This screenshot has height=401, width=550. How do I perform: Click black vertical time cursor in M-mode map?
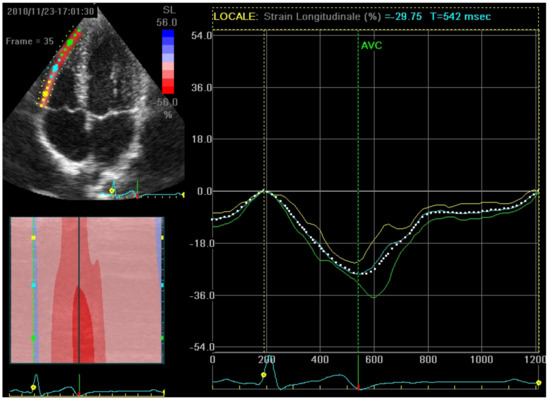pyautogui.click(x=79, y=290)
